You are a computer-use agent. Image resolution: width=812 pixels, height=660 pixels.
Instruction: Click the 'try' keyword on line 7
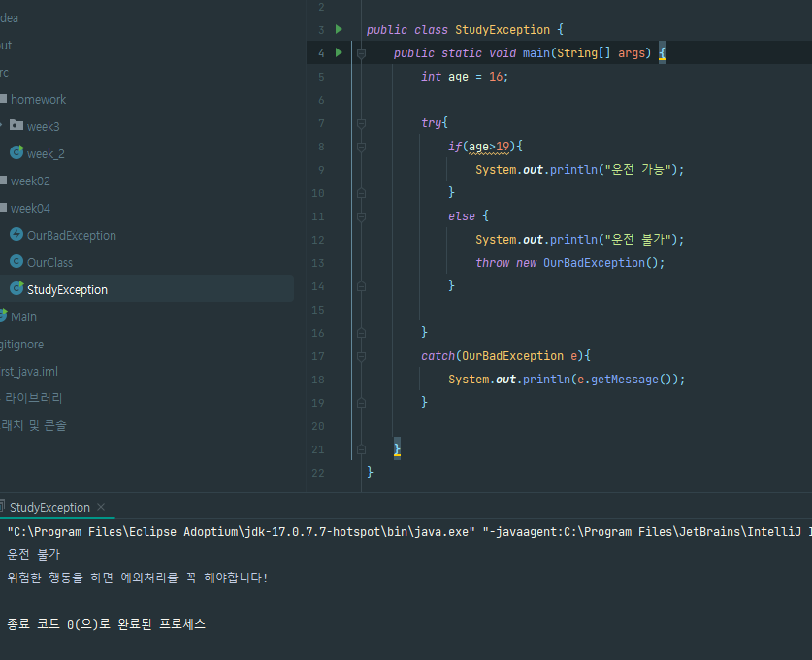point(431,123)
